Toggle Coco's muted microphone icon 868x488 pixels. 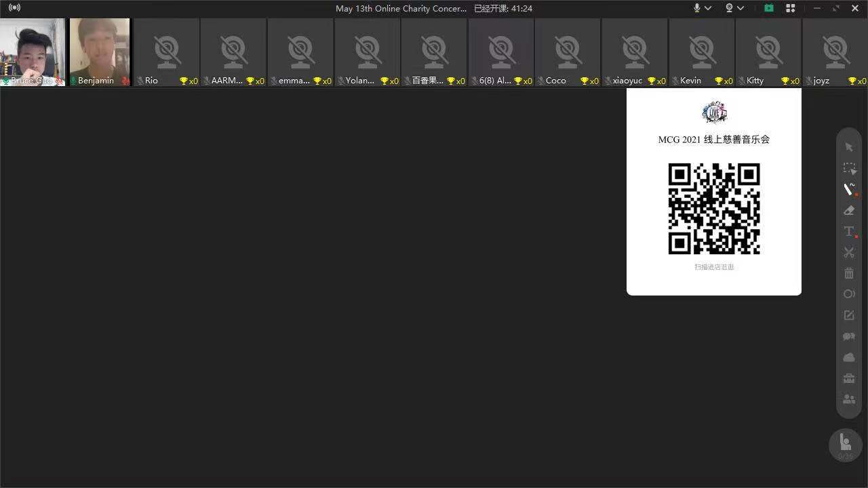pos(541,81)
